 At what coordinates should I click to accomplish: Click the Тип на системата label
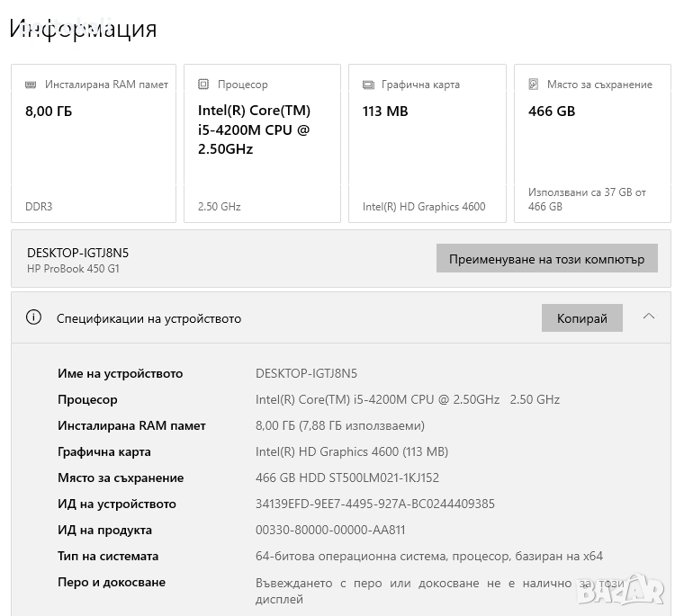coord(108,557)
